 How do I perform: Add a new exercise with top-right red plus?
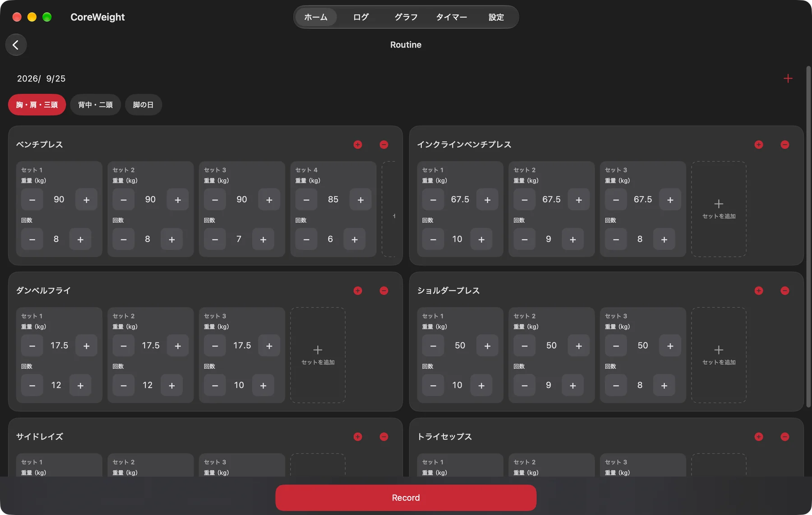[x=788, y=78]
